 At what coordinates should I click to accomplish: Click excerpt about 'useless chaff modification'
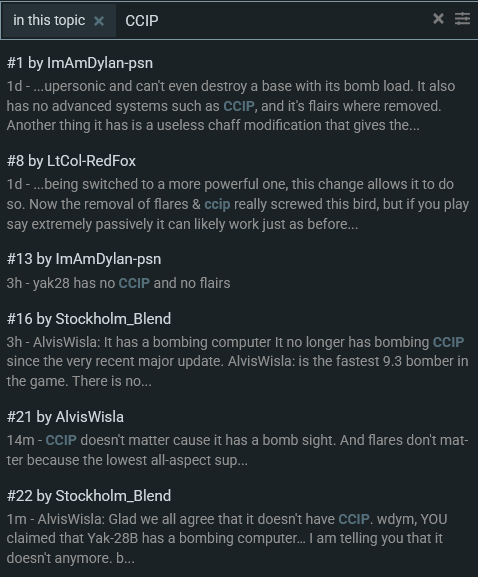point(213,125)
